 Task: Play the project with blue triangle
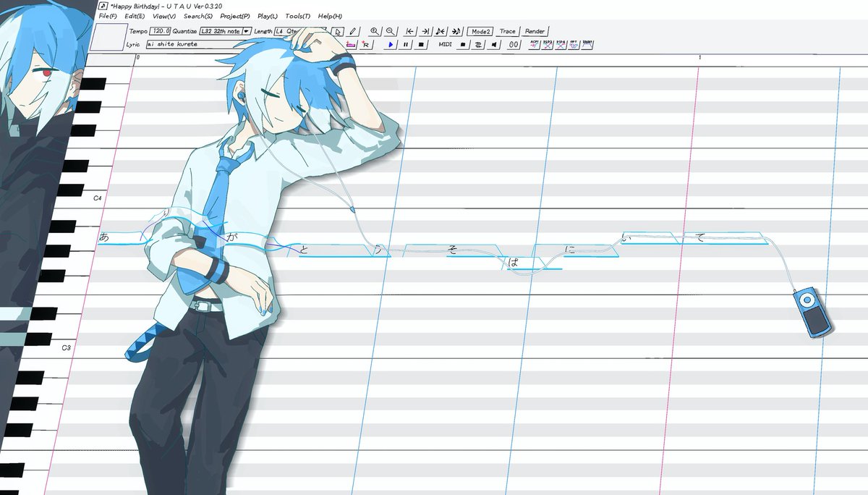point(391,44)
